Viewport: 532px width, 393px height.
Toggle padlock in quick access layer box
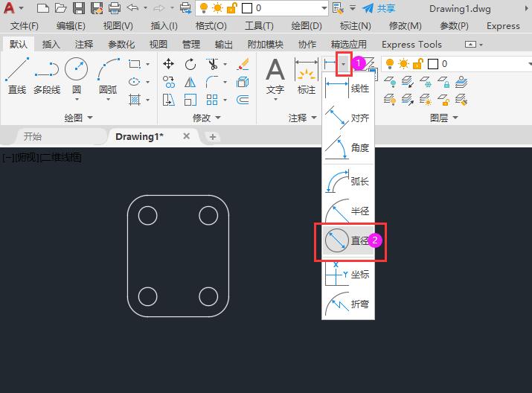pos(232,7)
